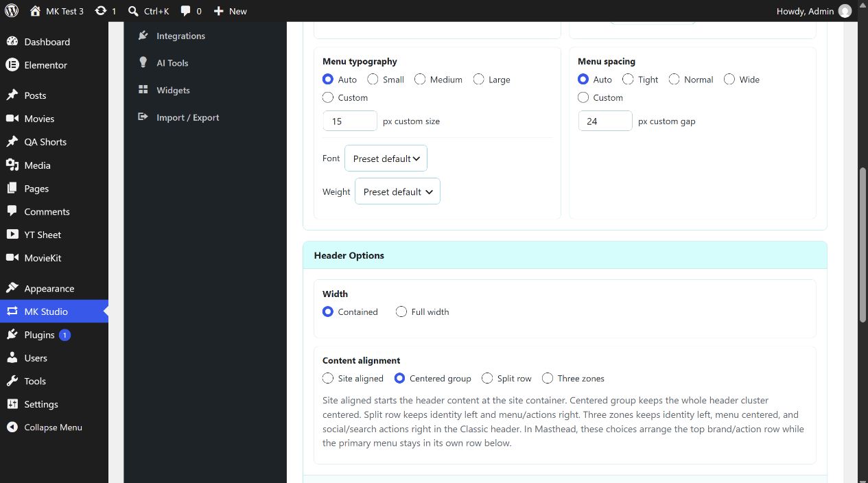
Task: Select Full width header option
Action: 401,311
